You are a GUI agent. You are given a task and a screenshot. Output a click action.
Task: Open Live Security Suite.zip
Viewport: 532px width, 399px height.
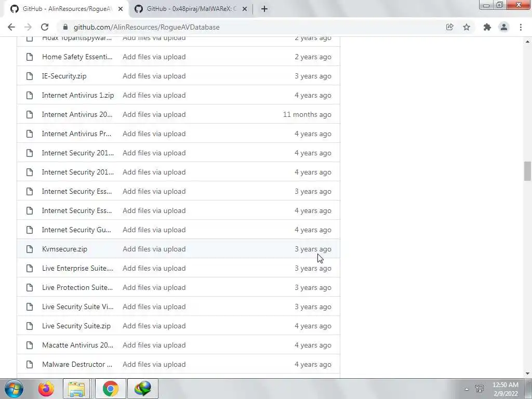(x=76, y=326)
